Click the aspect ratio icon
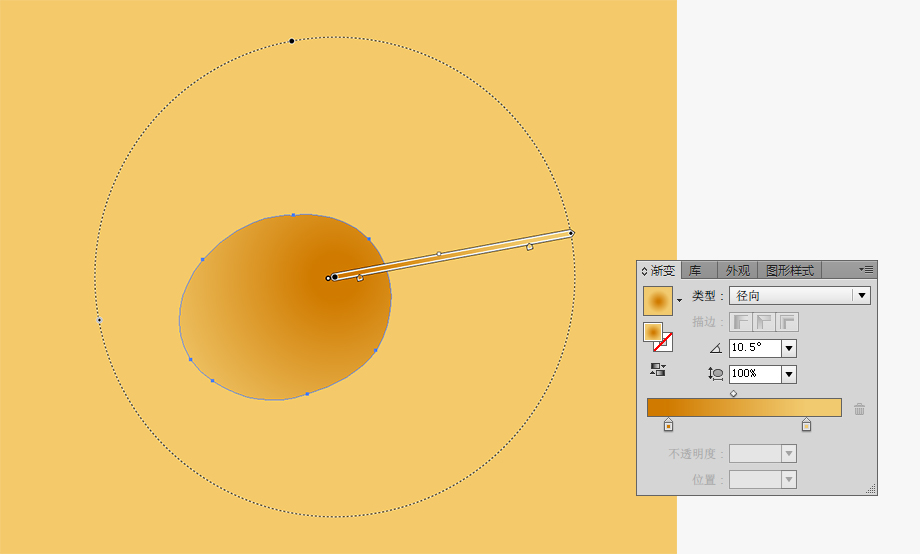The height and width of the screenshot is (554, 920). 716,374
